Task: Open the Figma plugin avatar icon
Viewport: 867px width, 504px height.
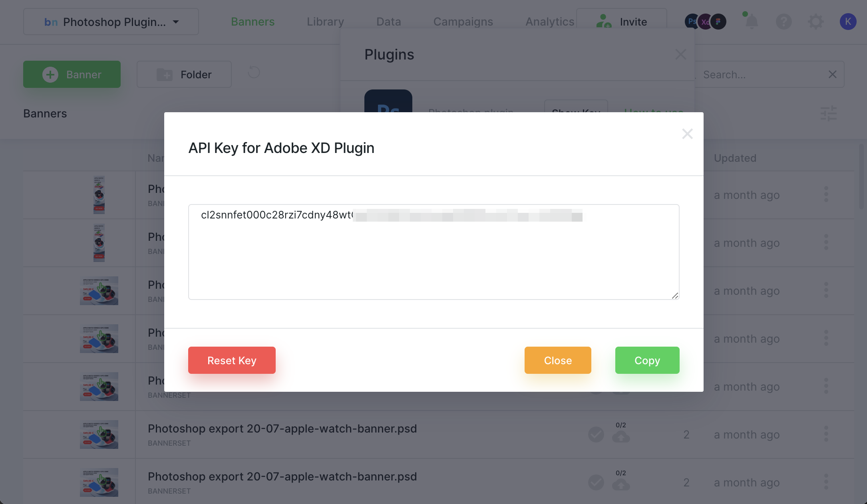Action: [718, 22]
